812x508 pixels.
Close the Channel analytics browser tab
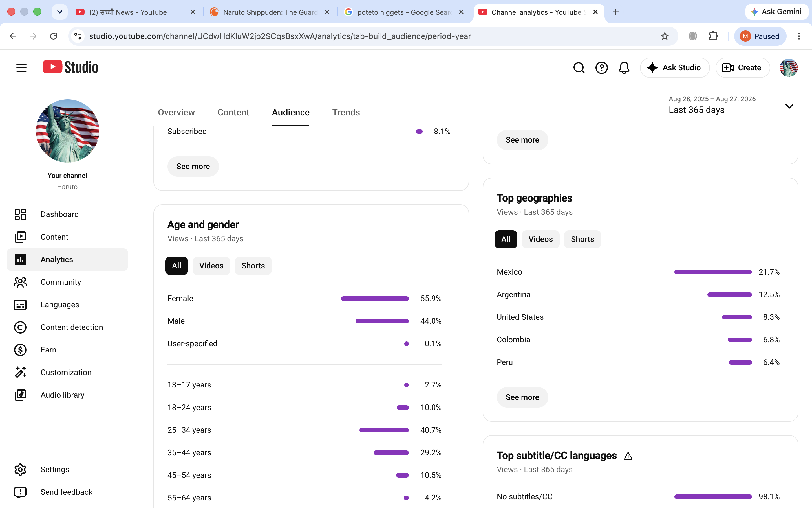(x=595, y=12)
